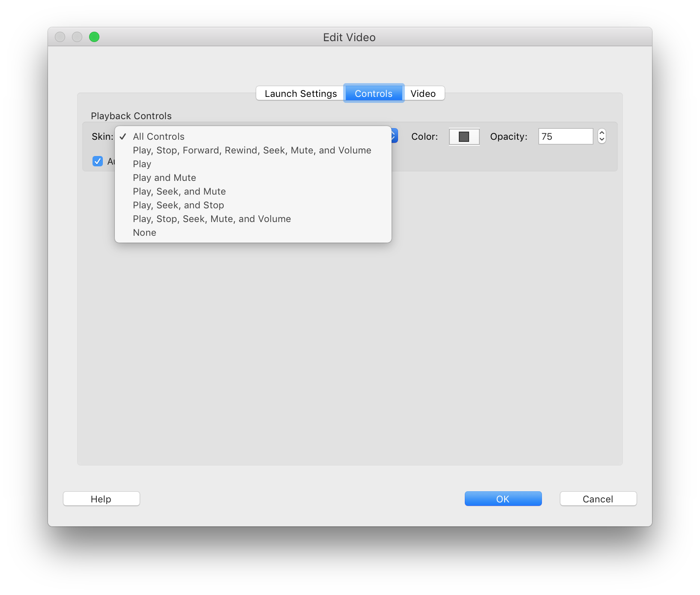
Task: Increase opacity with the stepper up arrow
Action: 602,133
